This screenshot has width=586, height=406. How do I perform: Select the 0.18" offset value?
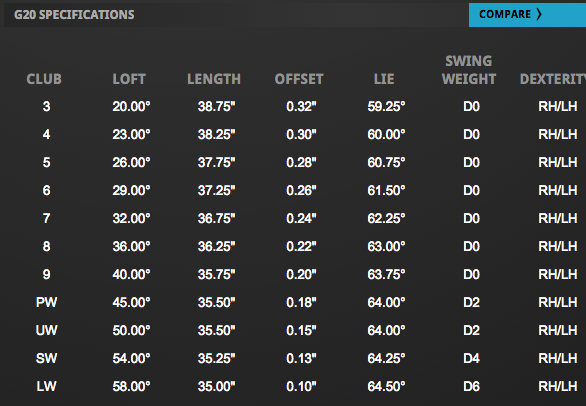(301, 302)
